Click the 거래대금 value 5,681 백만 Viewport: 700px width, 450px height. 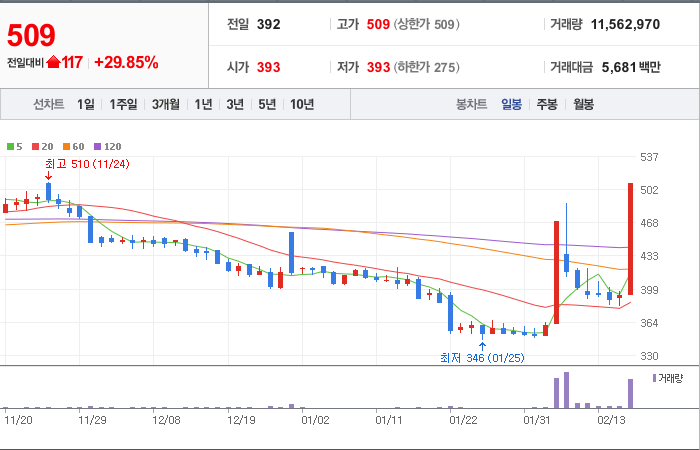click(x=631, y=67)
